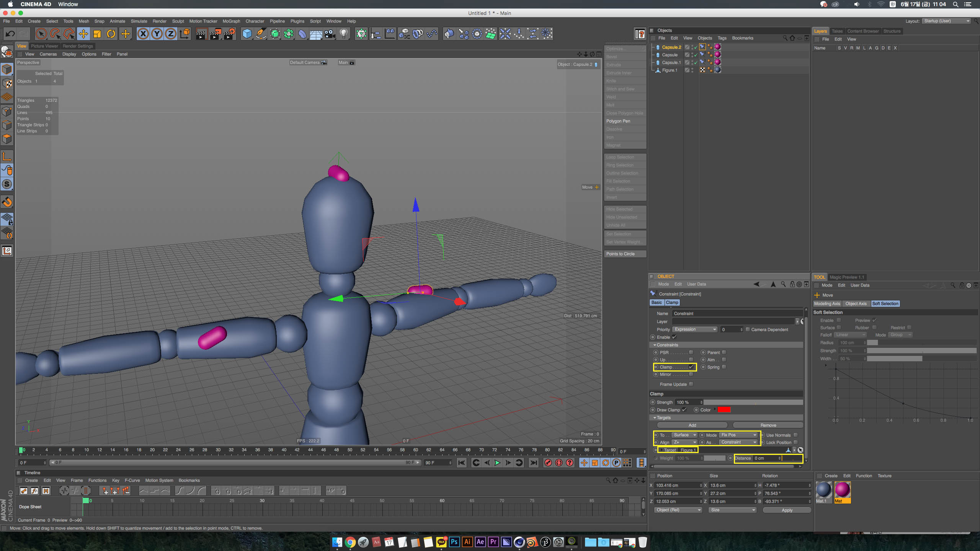980x551 pixels.
Task: Click the Add target button
Action: (x=692, y=425)
